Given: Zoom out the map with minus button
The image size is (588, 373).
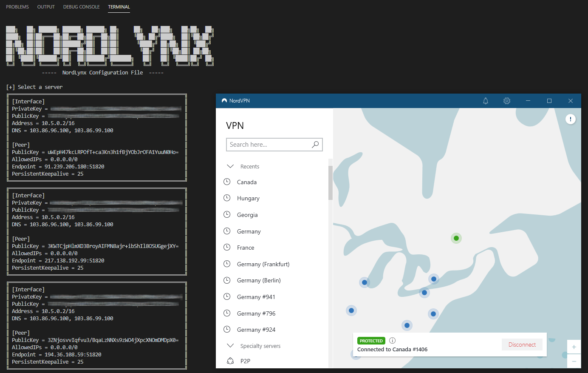Looking at the screenshot, I should (574, 362).
